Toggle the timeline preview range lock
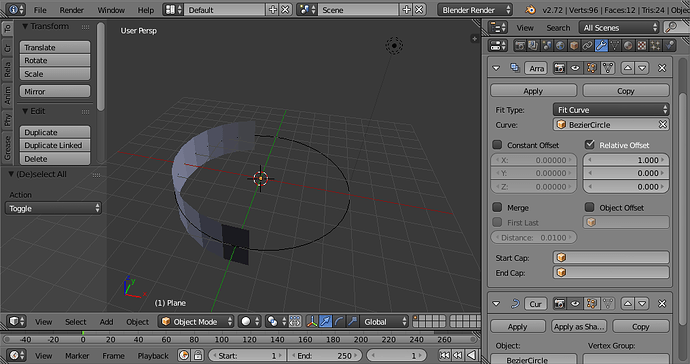This screenshot has height=364, width=690. (x=198, y=355)
